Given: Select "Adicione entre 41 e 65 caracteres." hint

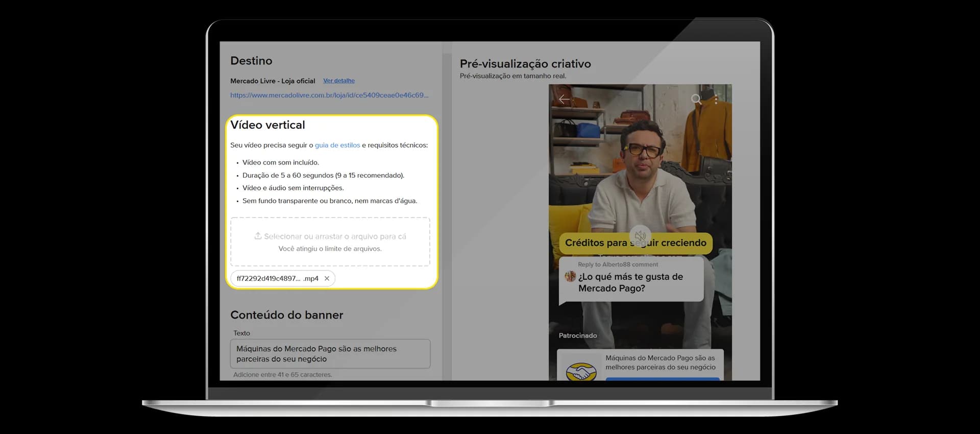Looking at the screenshot, I should click(x=282, y=375).
